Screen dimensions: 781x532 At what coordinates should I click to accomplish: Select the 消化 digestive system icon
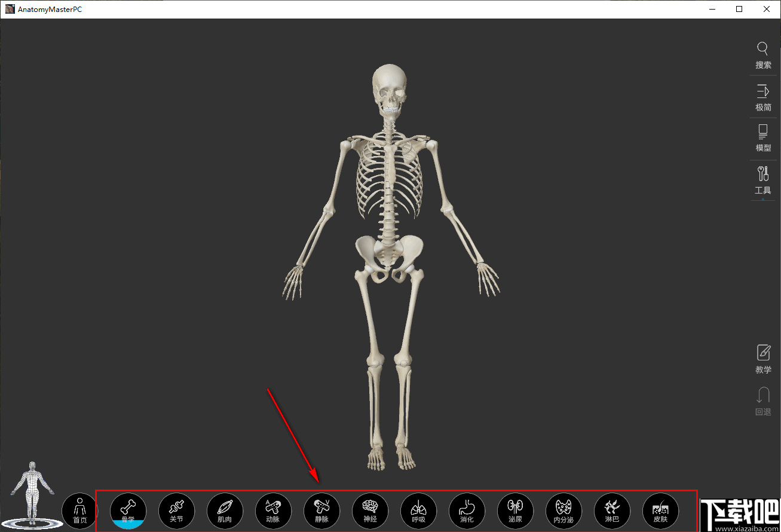pyautogui.click(x=467, y=510)
